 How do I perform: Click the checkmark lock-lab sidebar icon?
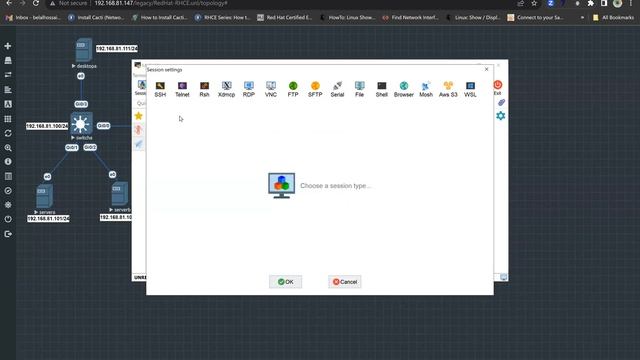point(8,191)
